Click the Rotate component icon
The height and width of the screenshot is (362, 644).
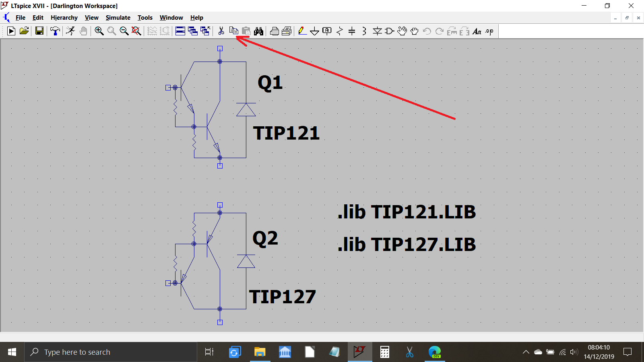pyautogui.click(x=452, y=31)
